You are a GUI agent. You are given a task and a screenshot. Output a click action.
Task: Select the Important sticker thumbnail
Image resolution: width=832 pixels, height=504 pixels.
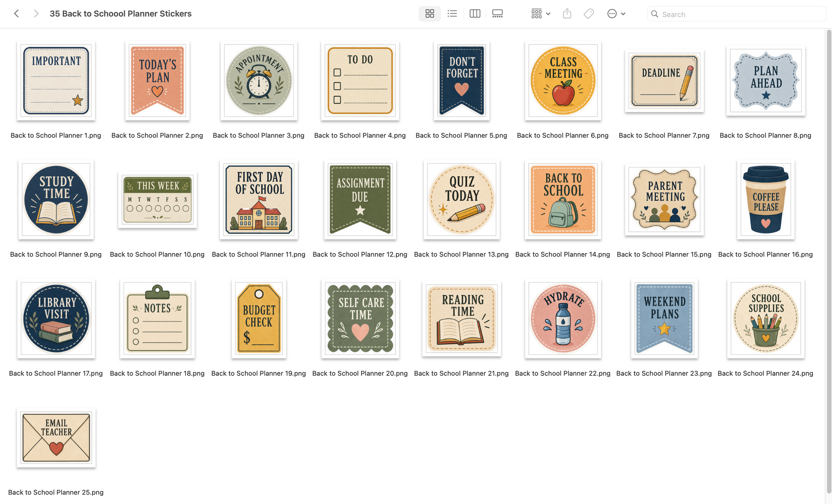56,80
